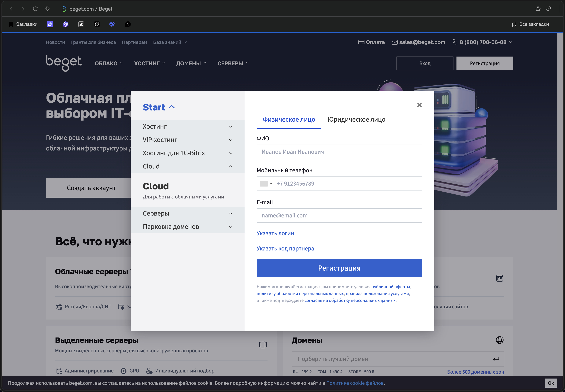Open Все закладки folder

pos(530,24)
